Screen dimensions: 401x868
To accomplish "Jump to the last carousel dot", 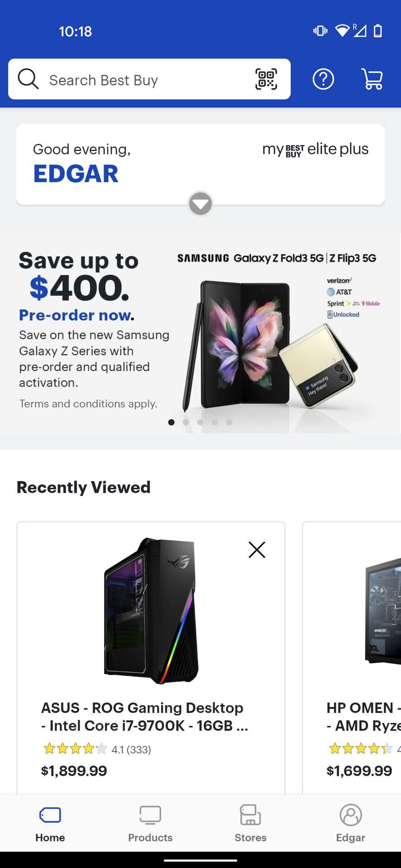I will pyautogui.click(x=229, y=422).
